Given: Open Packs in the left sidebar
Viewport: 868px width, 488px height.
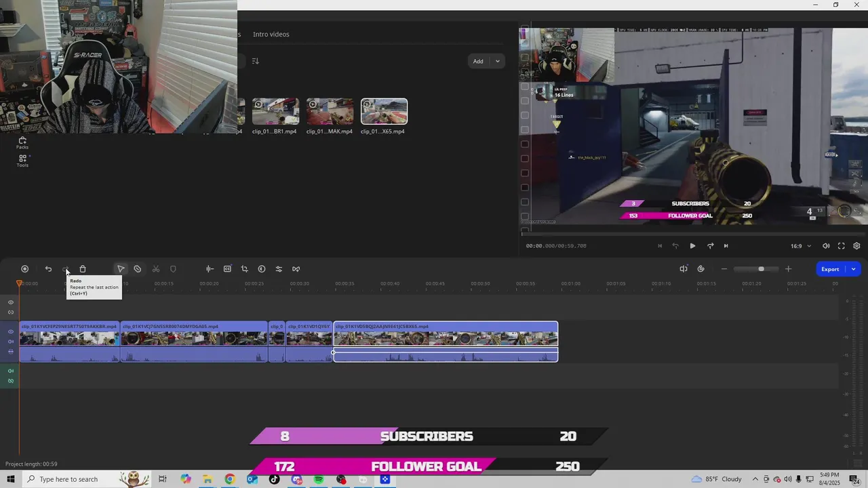Looking at the screenshot, I should coord(22,143).
